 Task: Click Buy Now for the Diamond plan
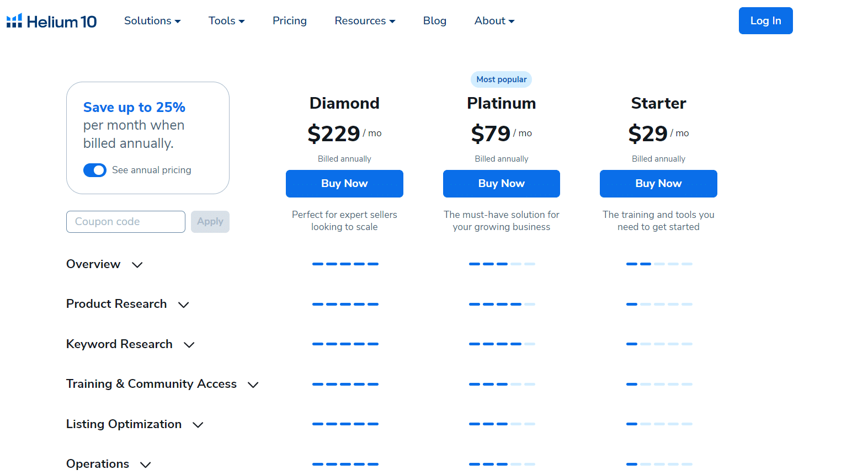pyautogui.click(x=344, y=183)
